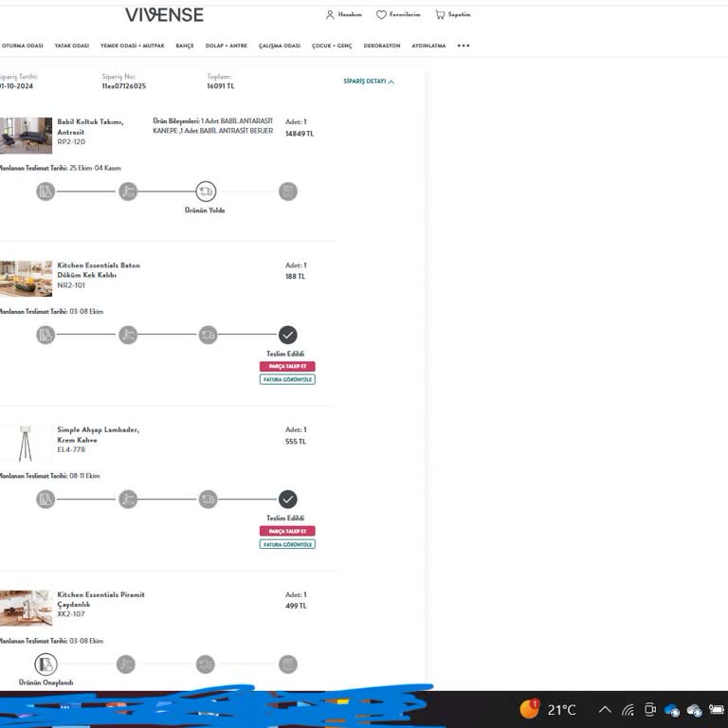The image size is (728, 728).
Task: Show hidden tray icons chevron
Action: tap(605, 709)
